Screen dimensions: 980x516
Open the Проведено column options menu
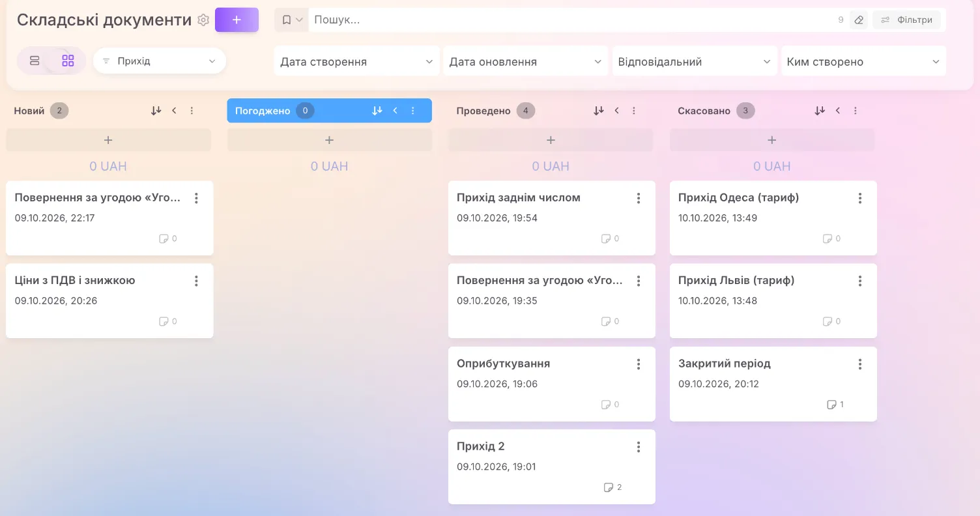point(634,111)
